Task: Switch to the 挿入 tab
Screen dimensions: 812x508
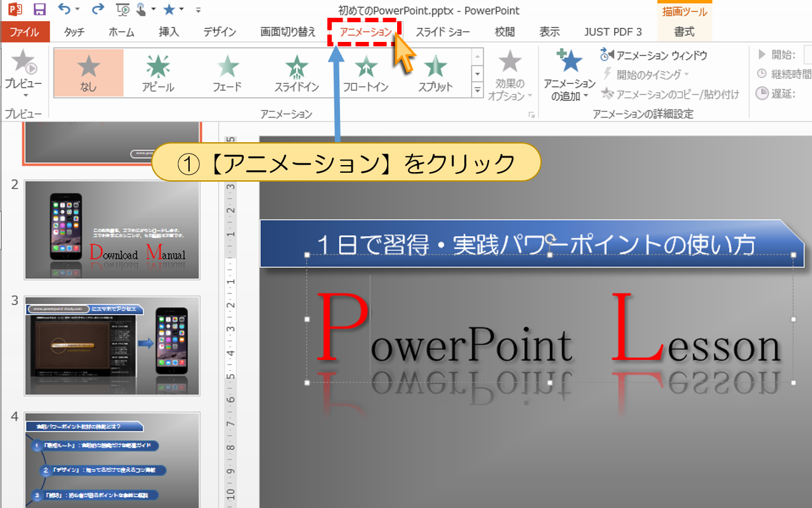Action: pos(169,32)
